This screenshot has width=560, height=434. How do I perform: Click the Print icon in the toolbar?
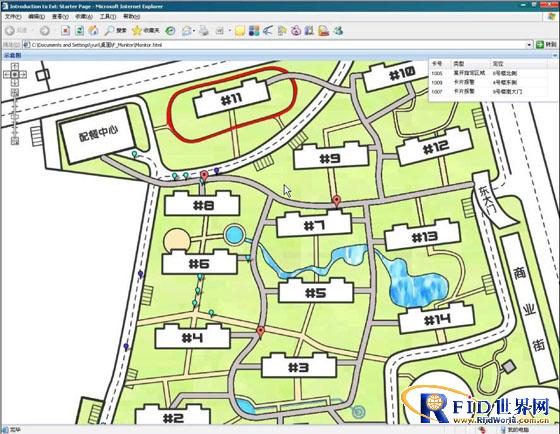[x=204, y=31]
